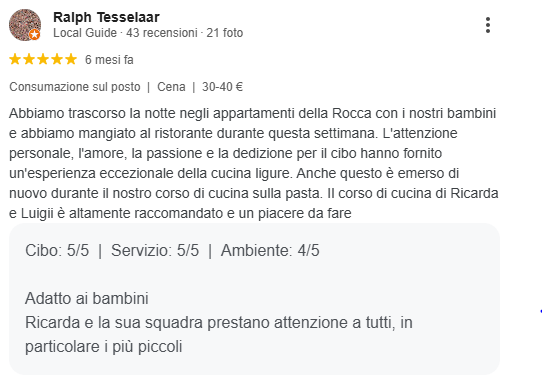Image resolution: width=542 pixels, height=380 pixels.
Task: Select the 'Consumazione sul posto' tag
Action: point(75,87)
